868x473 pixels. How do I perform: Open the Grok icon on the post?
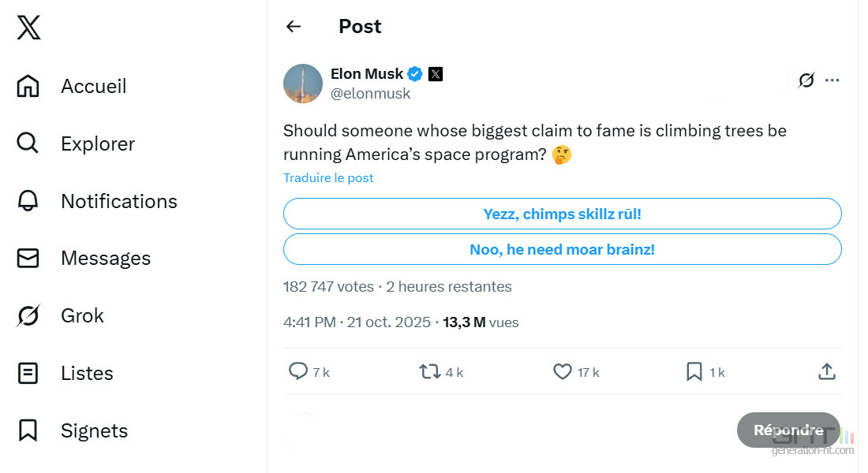click(x=806, y=80)
